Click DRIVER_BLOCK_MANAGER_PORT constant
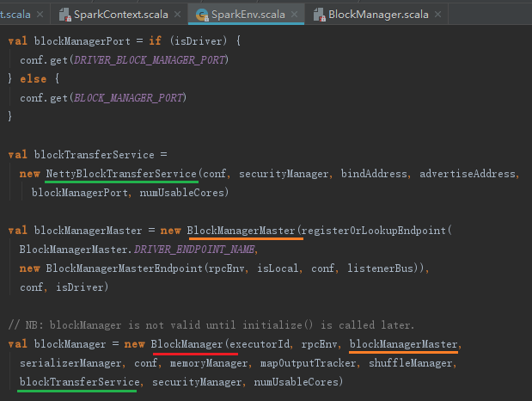The image size is (532, 401). 150,60
